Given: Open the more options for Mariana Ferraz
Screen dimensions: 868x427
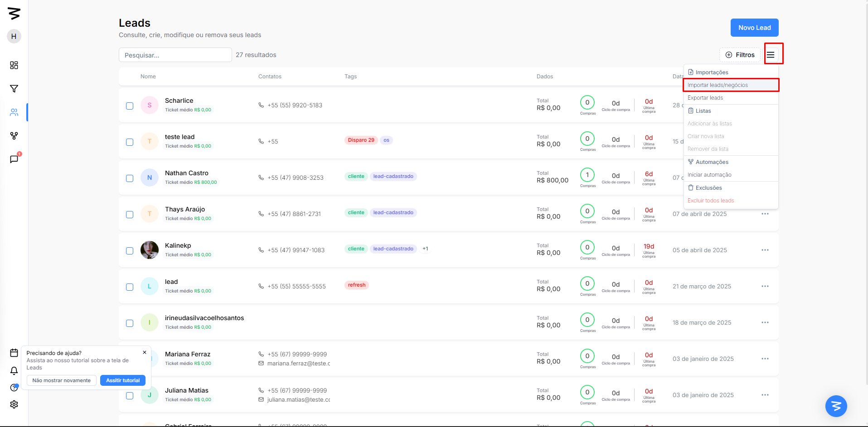Looking at the screenshot, I should (765, 359).
